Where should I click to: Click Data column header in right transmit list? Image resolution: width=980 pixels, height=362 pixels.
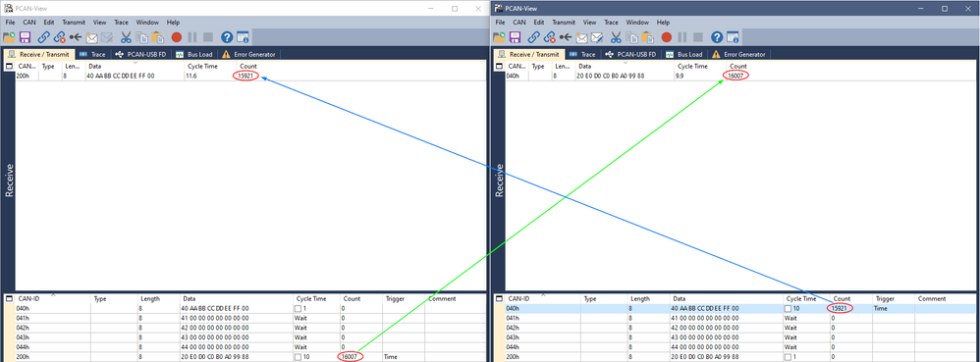727,299
